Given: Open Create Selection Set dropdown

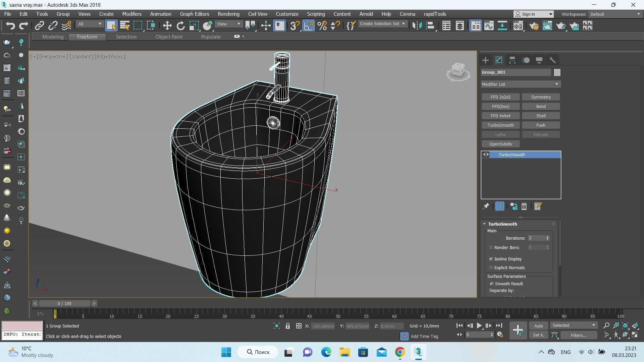Looking at the screenshot, I should [382, 24].
